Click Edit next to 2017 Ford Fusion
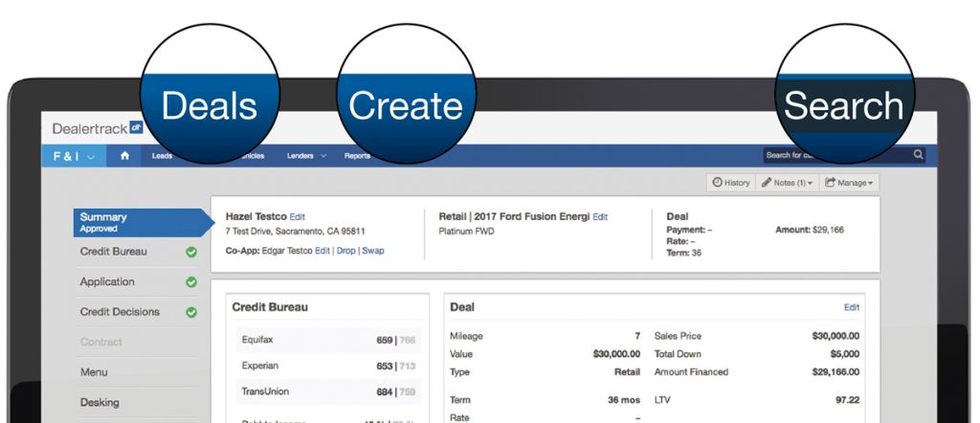This screenshot has height=423, width=980. pyautogui.click(x=600, y=217)
